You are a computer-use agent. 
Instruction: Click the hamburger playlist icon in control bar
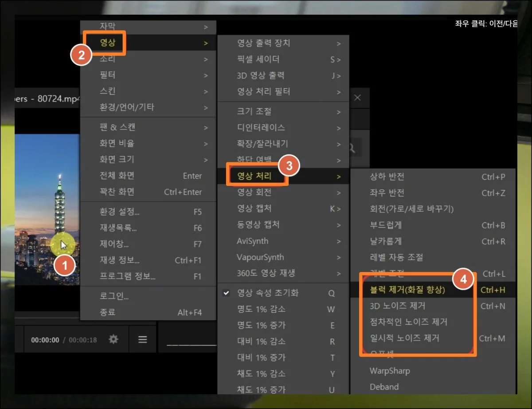point(142,339)
